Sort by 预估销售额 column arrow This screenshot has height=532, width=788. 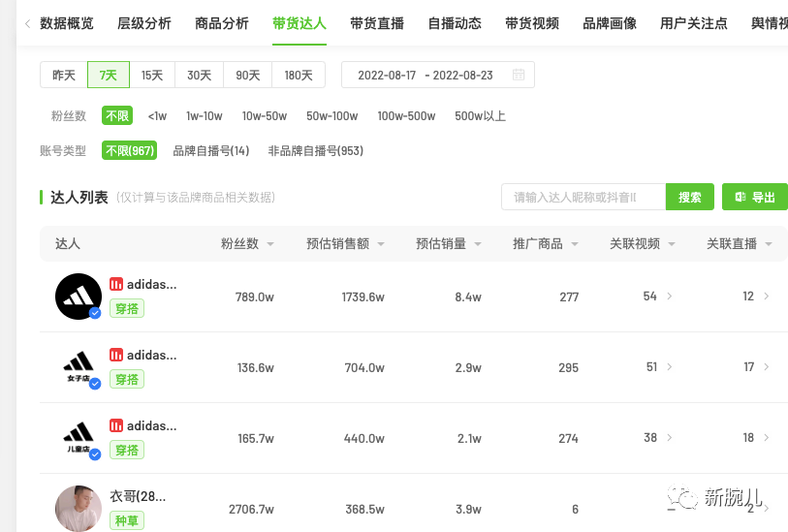coord(381,244)
